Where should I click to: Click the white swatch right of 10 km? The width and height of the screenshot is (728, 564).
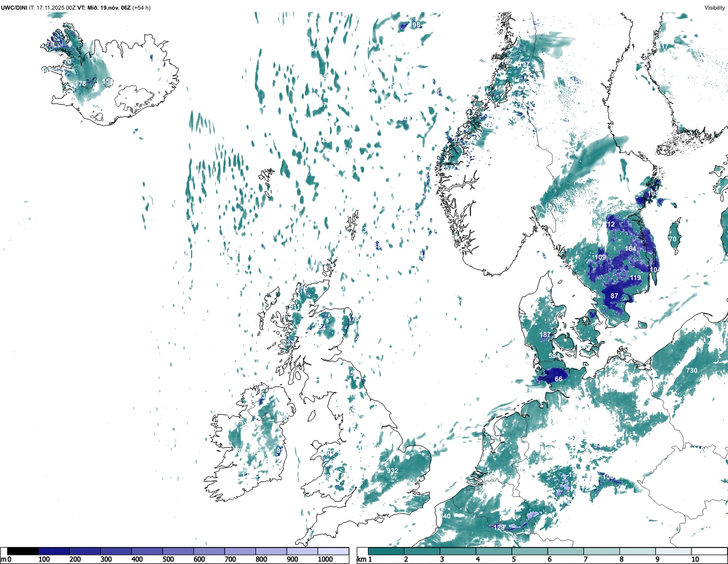[709, 551]
